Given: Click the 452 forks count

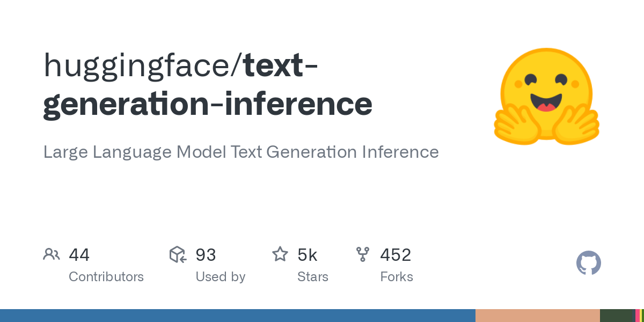Looking at the screenshot, I should [396, 255].
